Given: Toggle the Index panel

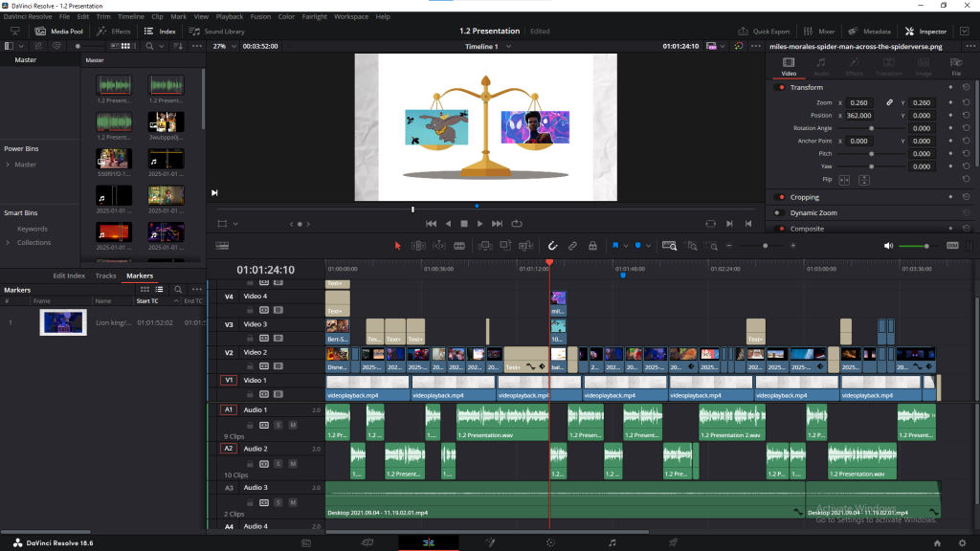Looking at the screenshot, I should (160, 32).
